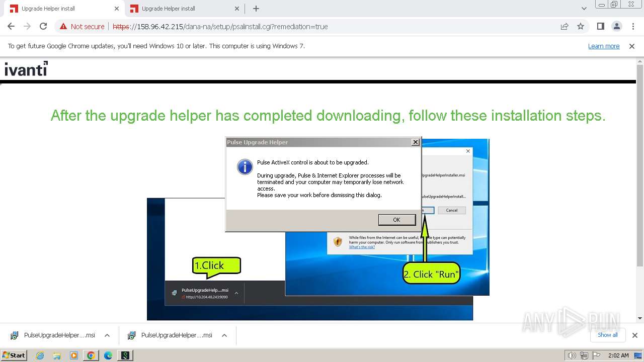
Task: Click the installation steps illustration image
Action: tap(317, 229)
